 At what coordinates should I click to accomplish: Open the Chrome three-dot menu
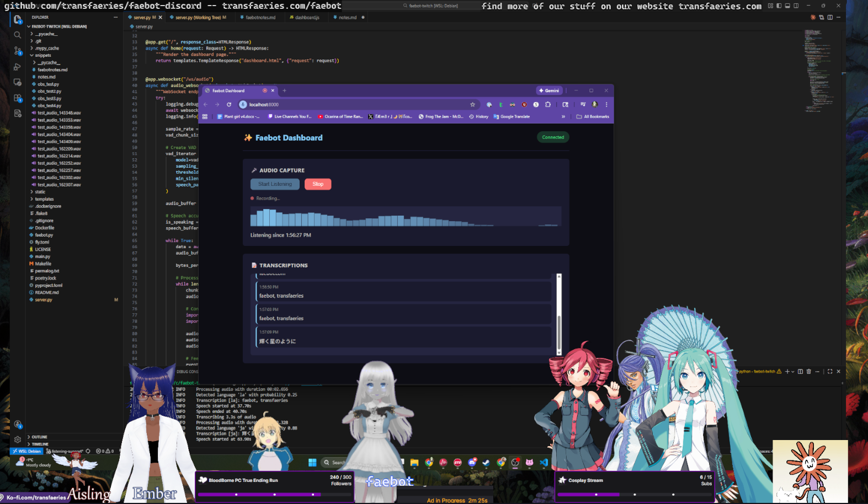[x=606, y=105]
